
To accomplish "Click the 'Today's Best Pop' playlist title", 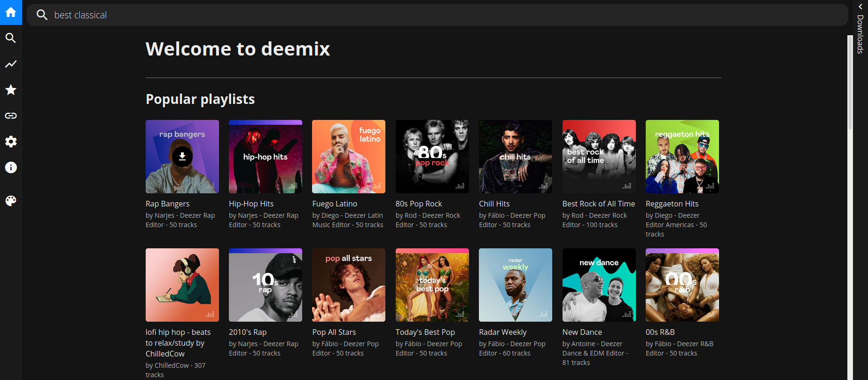I will coord(425,332).
